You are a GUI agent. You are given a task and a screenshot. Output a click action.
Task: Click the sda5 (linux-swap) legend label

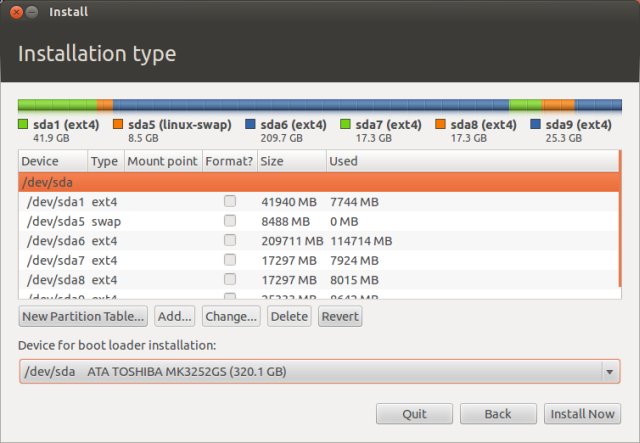(180, 125)
